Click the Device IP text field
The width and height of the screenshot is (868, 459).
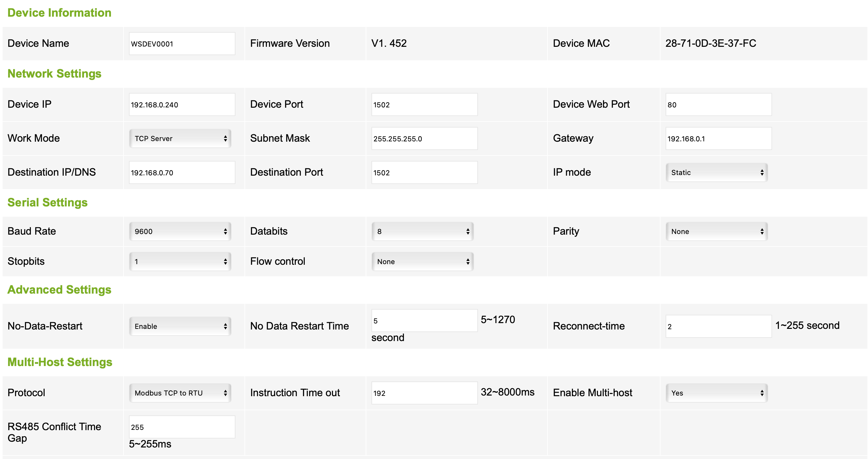click(182, 105)
